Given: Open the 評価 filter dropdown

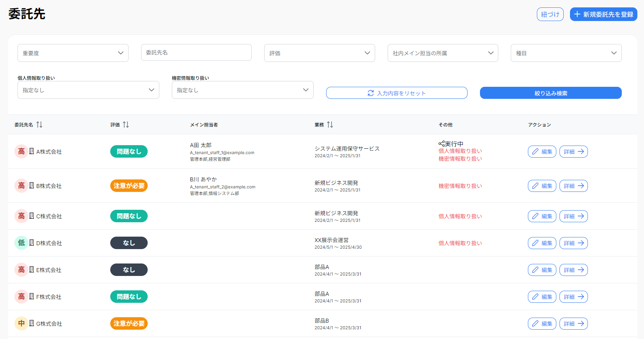Looking at the screenshot, I should [319, 53].
